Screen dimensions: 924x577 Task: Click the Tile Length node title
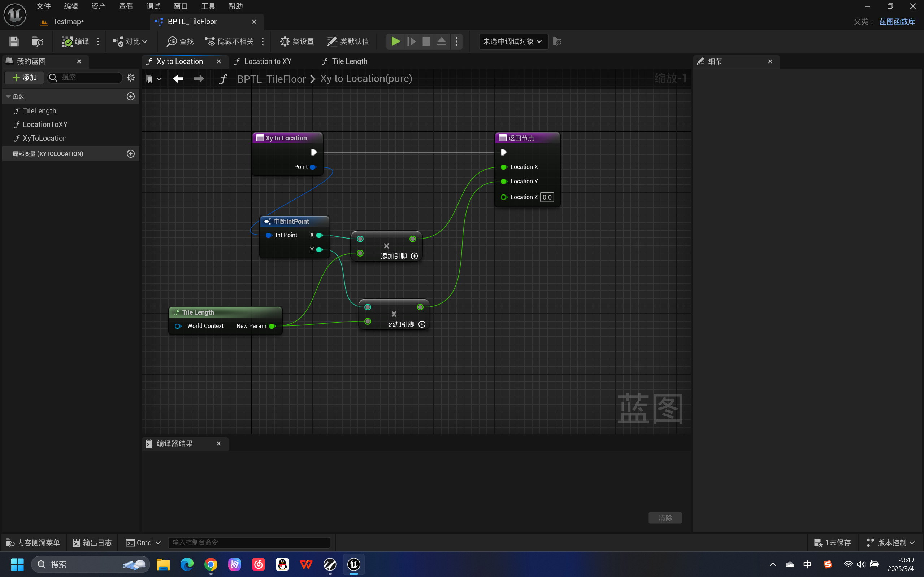tap(198, 312)
